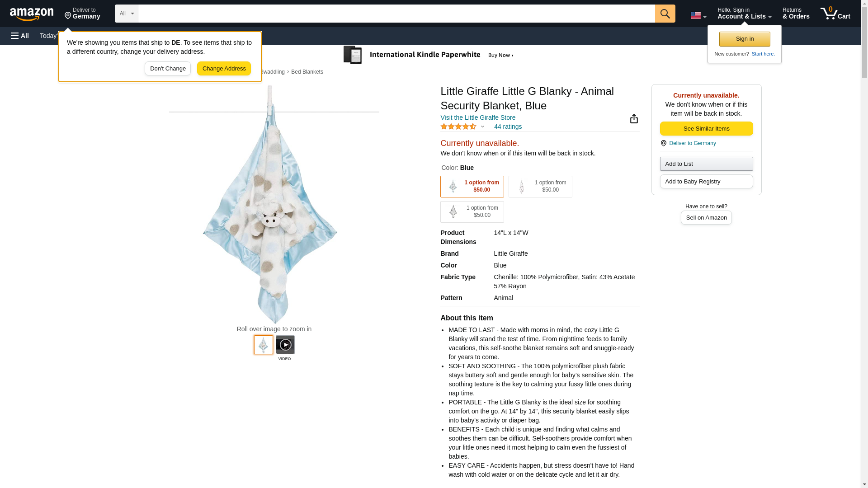Expand the All search category dropdown
The height and width of the screenshot is (488, 868).
coord(127,14)
